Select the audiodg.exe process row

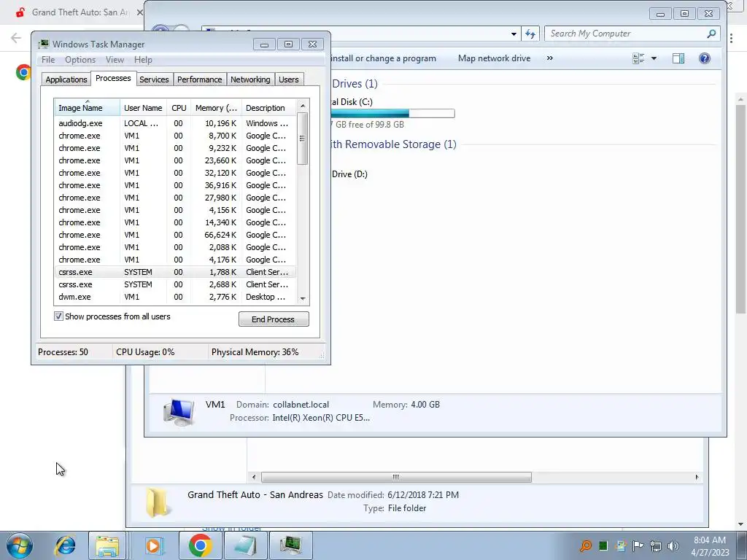(174, 123)
